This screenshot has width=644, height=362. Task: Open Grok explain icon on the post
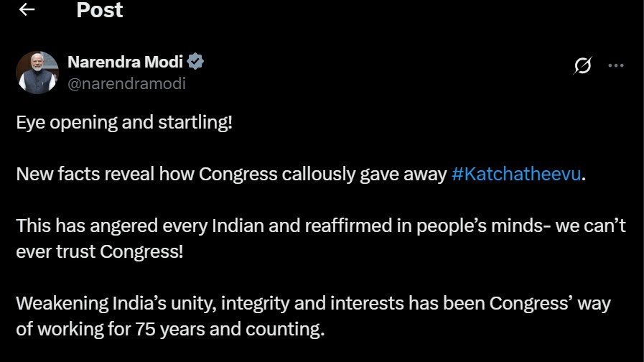[x=582, y=66]
